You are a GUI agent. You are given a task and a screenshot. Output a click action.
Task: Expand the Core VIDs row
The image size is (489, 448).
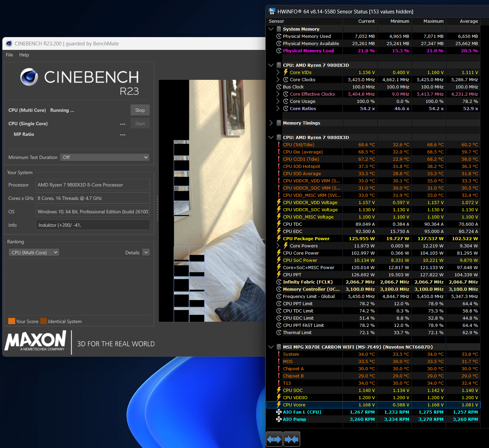(x=278, y=72)
